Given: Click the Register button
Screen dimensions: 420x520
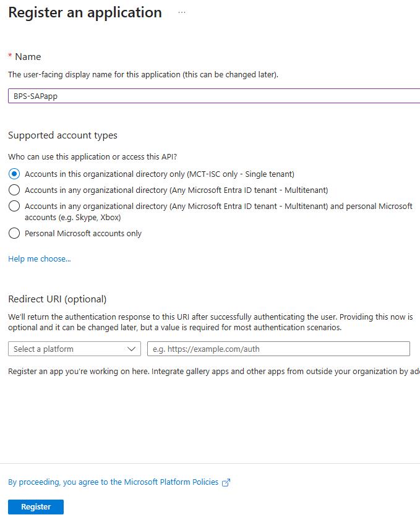Looking at the screenshot, I should point(36,507).
